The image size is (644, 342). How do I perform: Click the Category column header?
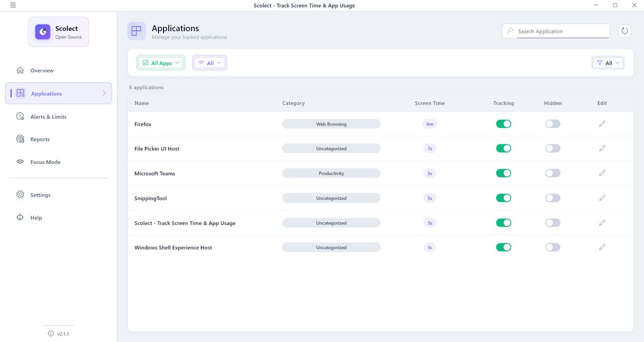293,103
